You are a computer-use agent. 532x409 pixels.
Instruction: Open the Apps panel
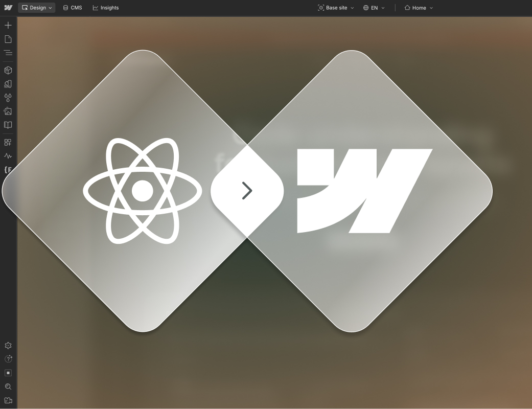(x=8, y=142)
